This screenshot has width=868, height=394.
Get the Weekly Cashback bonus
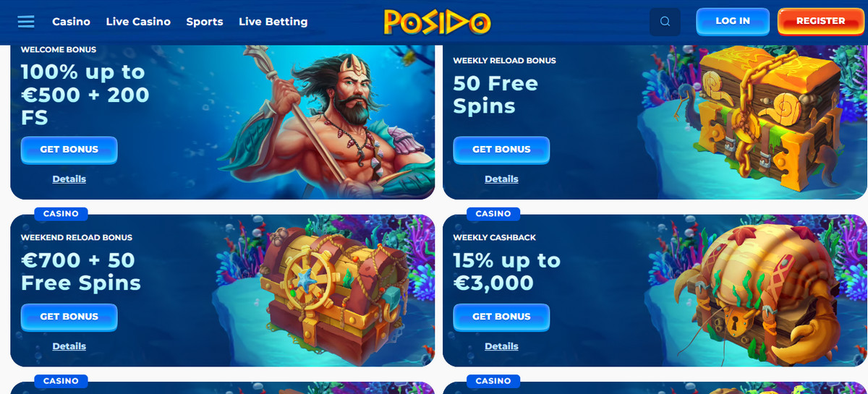(501, 317)
